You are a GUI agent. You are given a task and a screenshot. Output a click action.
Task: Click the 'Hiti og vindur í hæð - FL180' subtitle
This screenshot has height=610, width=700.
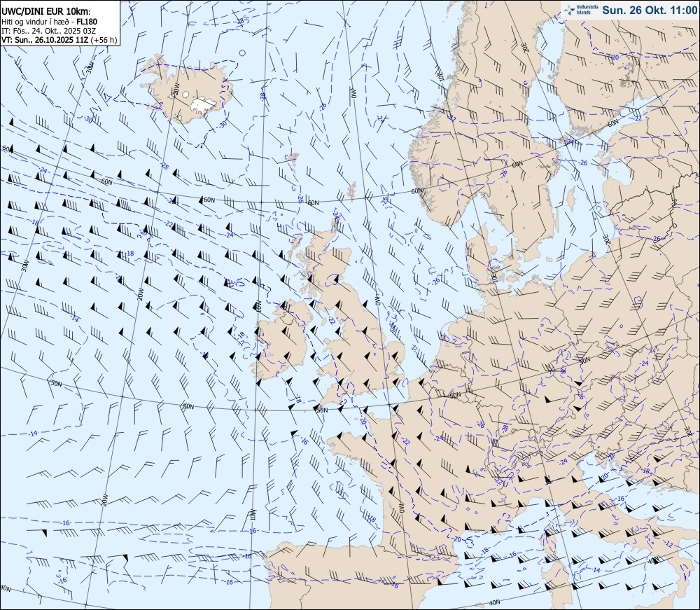coord(49,22)
